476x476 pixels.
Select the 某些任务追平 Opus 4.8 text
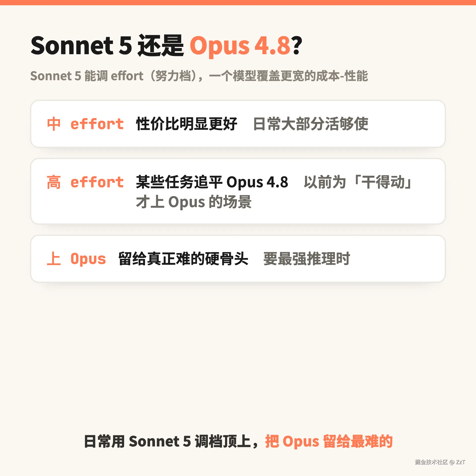pos(212,182)
